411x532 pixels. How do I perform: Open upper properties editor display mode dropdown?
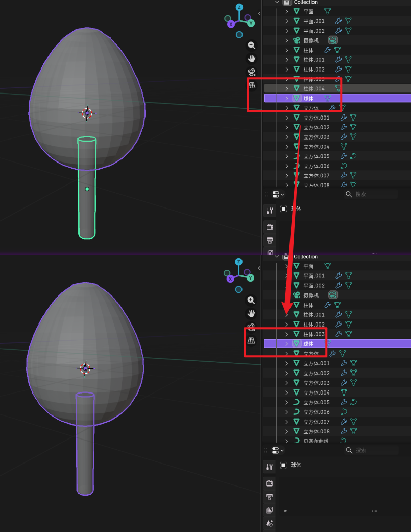[x=278, y=195]
